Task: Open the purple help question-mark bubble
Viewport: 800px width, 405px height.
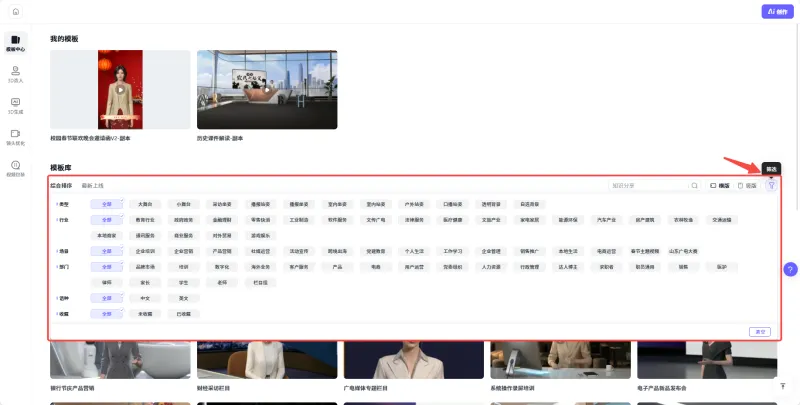Action: pyautogui.click(x=790, y=269)
